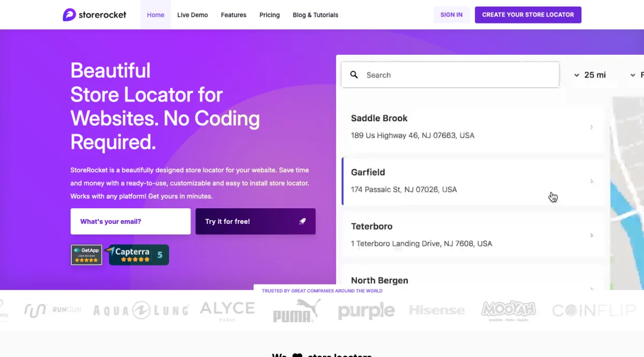Click 189 Us Highway 46 address
The height and width of the screenshot is (357, 644).
[413, 135]
